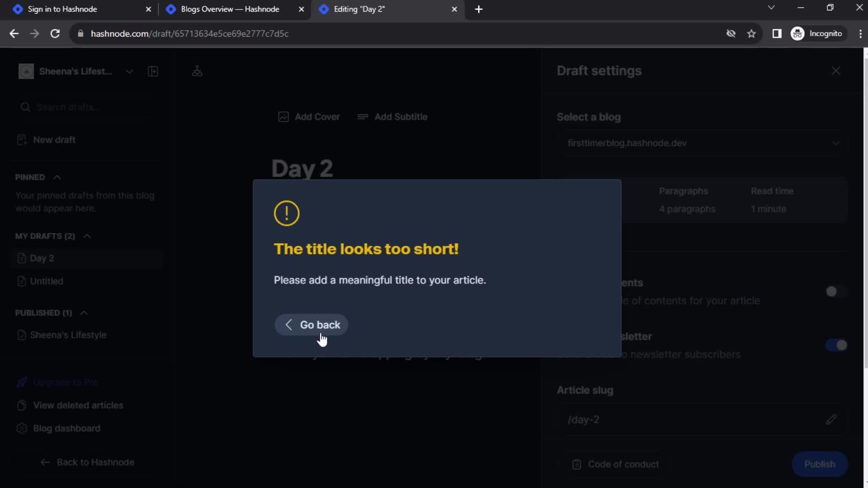Click the share/collaboration icon in header

[197, 71]
